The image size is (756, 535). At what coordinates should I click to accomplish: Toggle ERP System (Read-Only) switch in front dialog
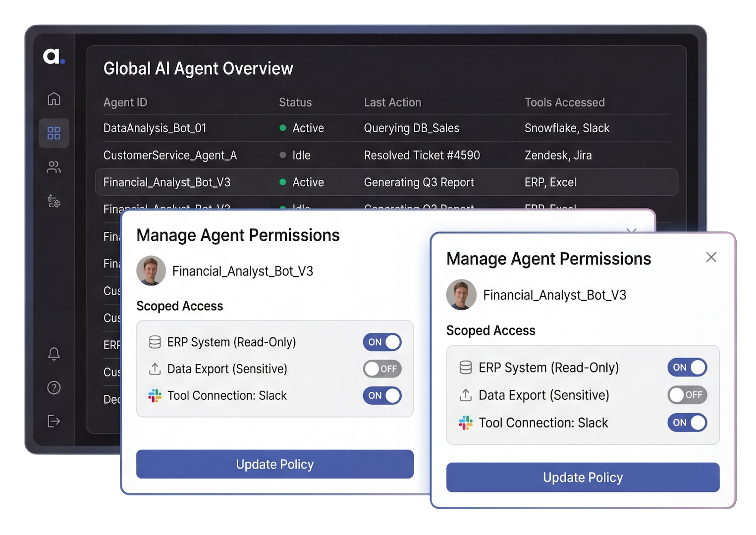click(x=687, y=368)
